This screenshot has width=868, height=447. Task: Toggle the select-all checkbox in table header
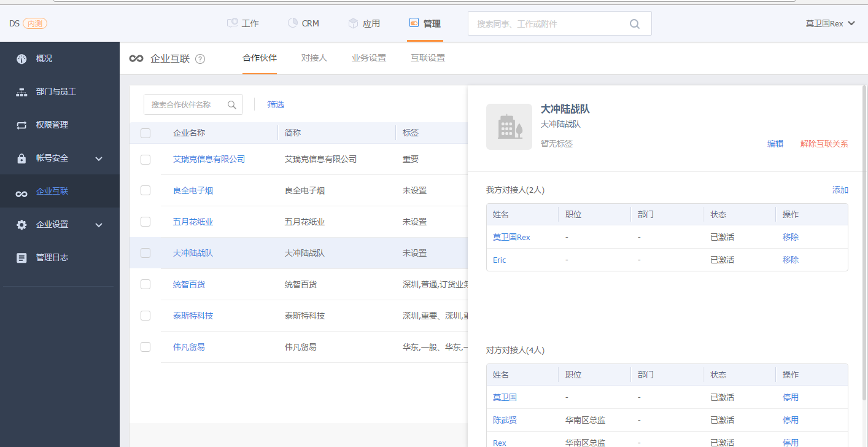point(145,133)
